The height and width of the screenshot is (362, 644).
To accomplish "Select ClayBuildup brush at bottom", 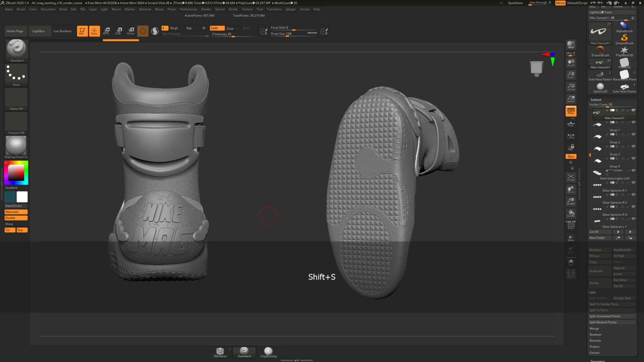I will pyautogui.click(x=268, y=352).
